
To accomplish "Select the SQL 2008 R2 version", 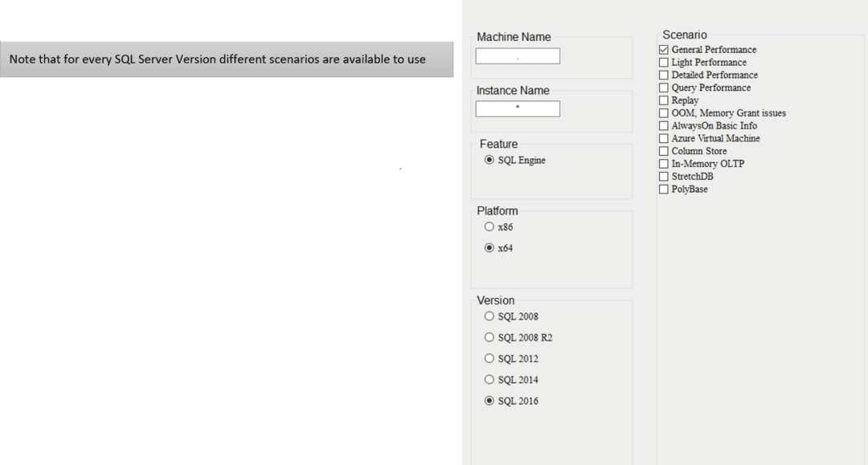I will click(489, 337).
